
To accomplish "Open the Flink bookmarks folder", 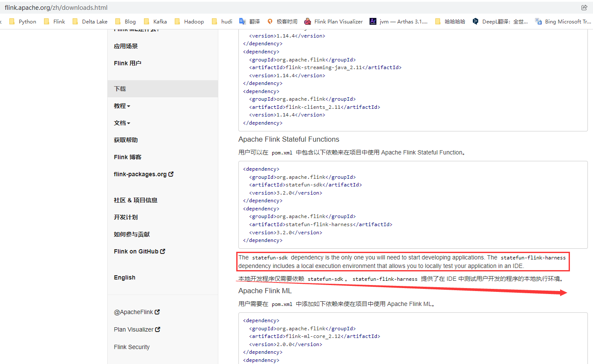I will pos(55,21).
